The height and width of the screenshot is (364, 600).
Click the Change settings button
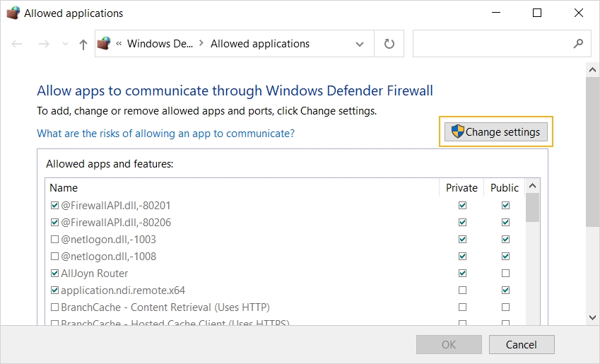coord(496,132)
